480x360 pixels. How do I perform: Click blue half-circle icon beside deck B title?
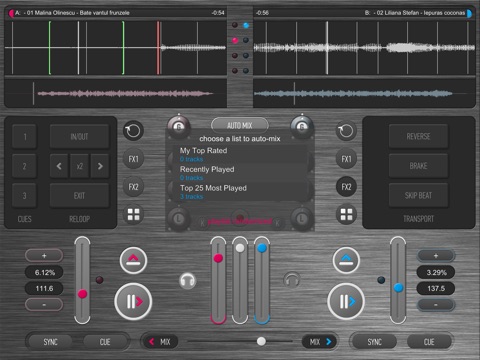pyautogui.click(x=469, y=13)
